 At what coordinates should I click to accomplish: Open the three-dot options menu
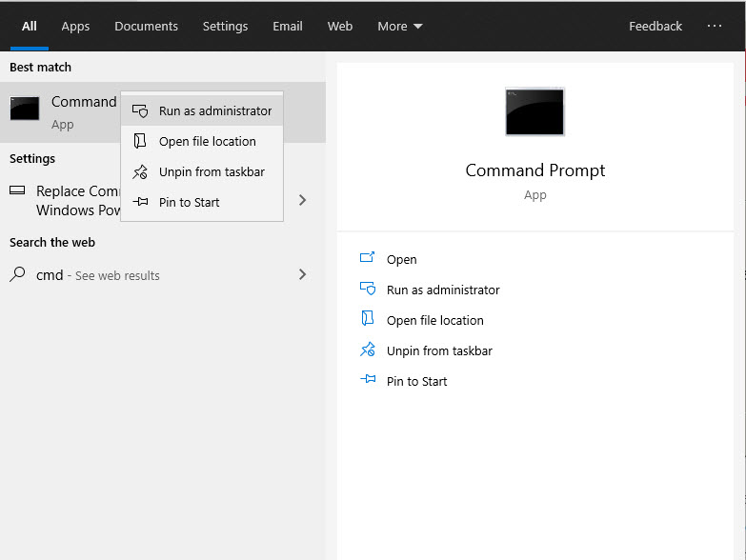click(x=715, y=27)
